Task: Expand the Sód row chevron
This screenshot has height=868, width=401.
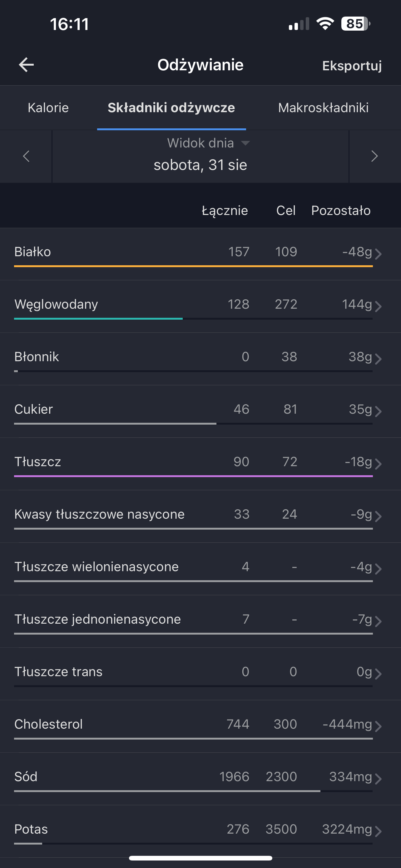Action: click(378, 779)
